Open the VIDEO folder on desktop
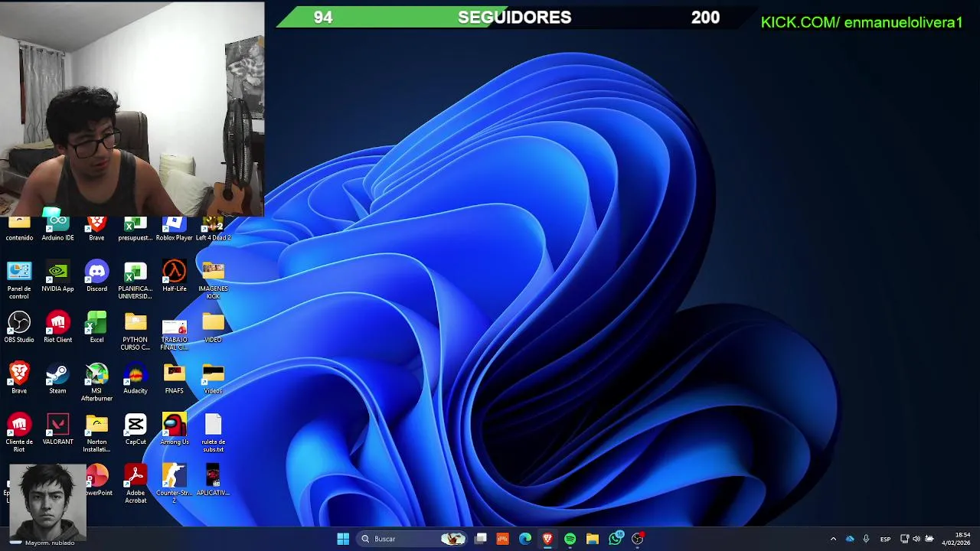The image size is (980, 551). pos(213,328)
